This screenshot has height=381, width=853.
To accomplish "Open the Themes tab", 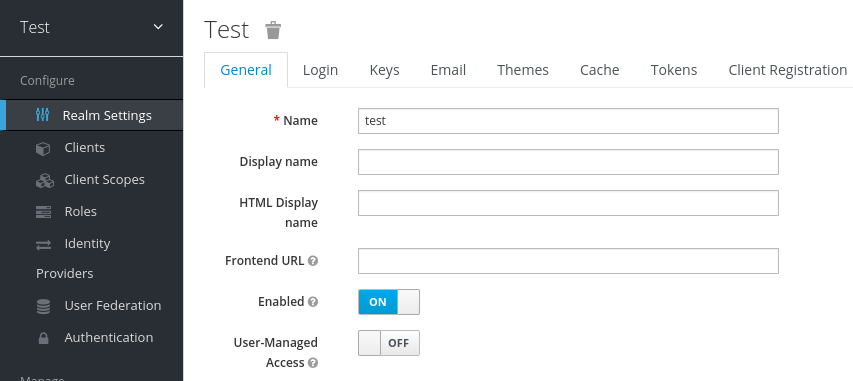I will [x=523, y=70].
